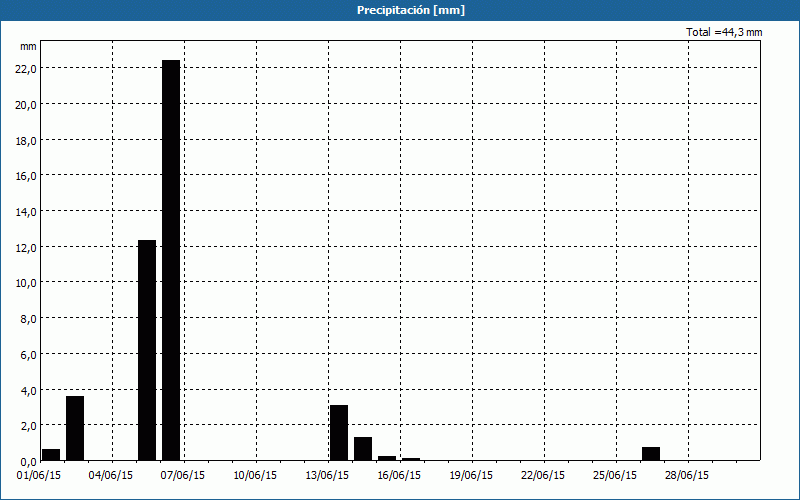The width and height of the screenshot is (800, 500).
Task: Click the first small bar at 01/06/15
Action: click(x=51, y=455)
